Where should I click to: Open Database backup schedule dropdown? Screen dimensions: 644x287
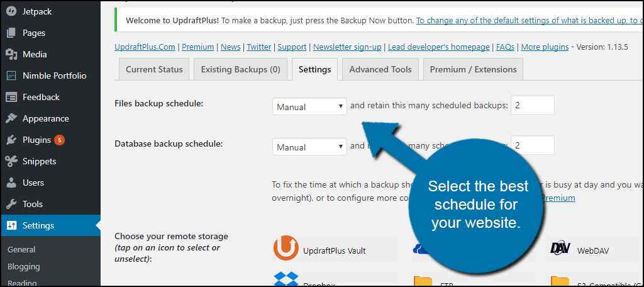click(309, 147)
